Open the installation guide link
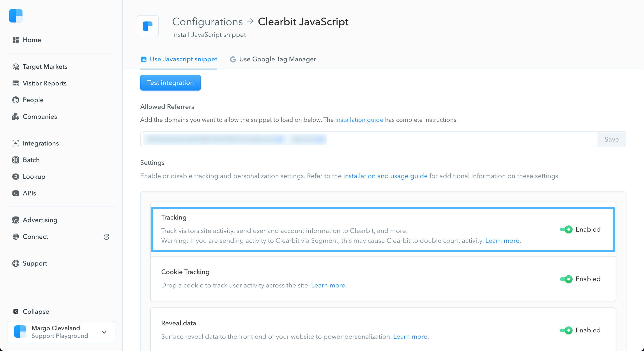This screenshot has height=351, width=644. pos(359,120)
